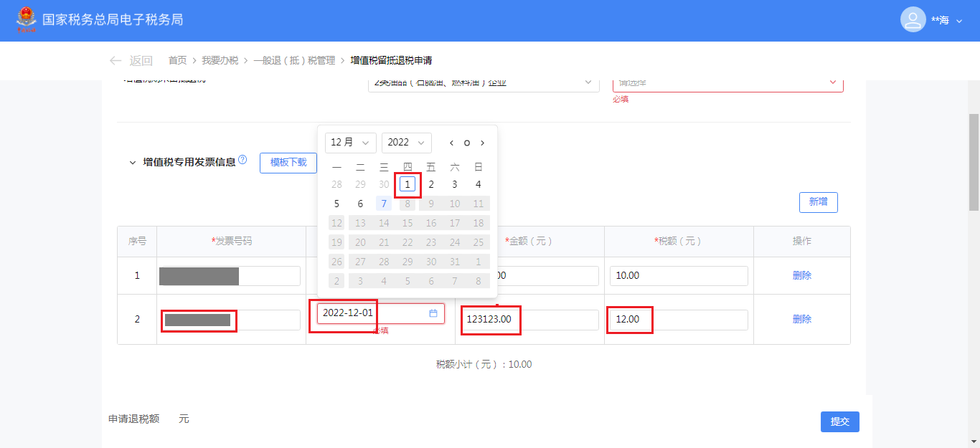Click the calendar today circle button
Viewport: 980px width, 448px height.
coord(467,143)
